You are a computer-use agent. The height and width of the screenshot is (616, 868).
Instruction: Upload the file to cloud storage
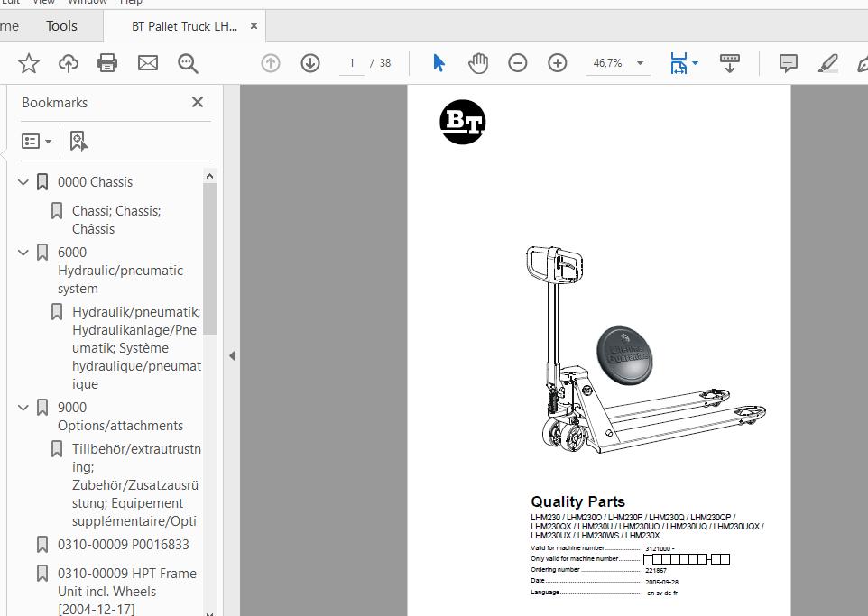(68, 63)
